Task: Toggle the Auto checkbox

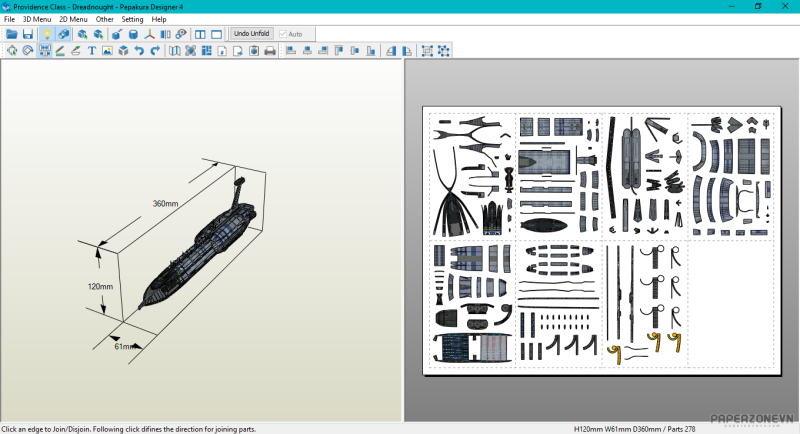Action: point(284,34)
